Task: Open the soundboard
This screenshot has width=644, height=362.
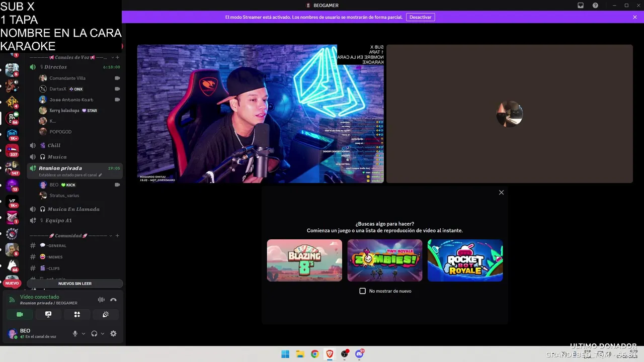Action: click(106, 314)
